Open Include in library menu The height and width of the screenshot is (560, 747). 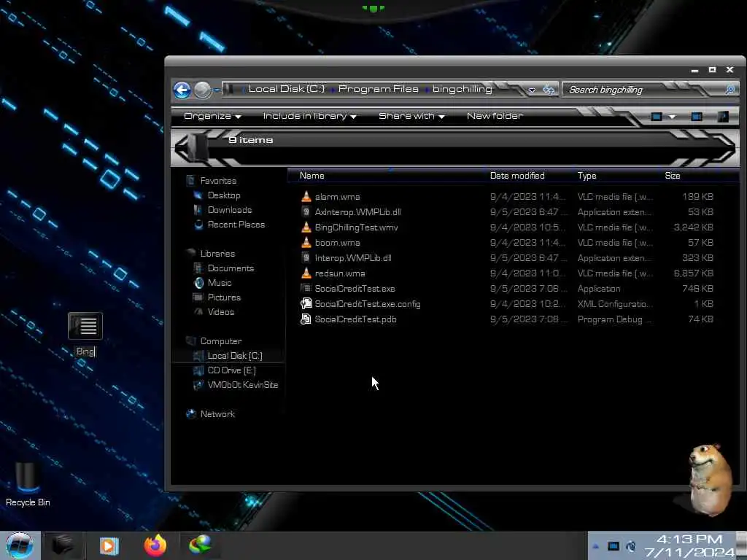(309, 116)
